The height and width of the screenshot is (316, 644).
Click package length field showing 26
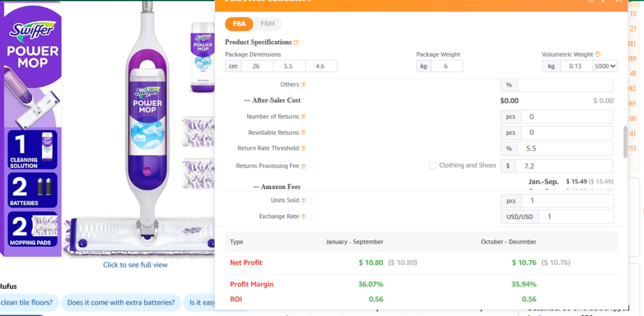coord(257,65)
